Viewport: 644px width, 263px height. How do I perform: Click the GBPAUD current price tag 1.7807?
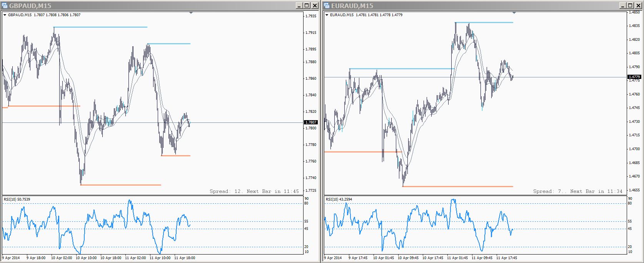311,122
